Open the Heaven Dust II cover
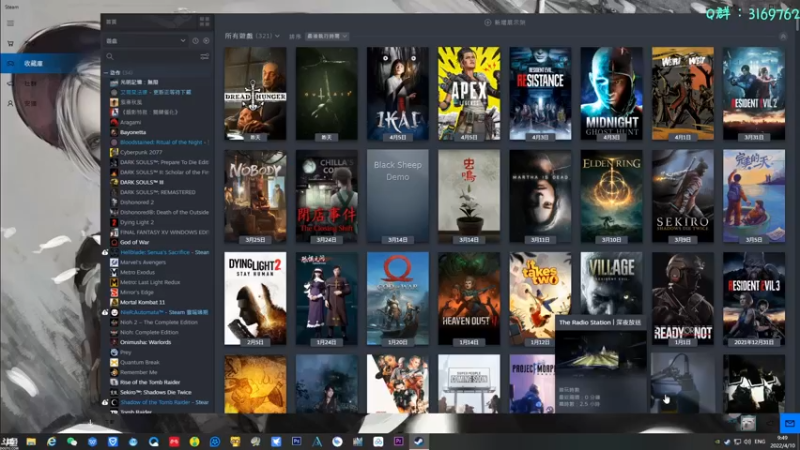The image size is (800, 450). 469,298
